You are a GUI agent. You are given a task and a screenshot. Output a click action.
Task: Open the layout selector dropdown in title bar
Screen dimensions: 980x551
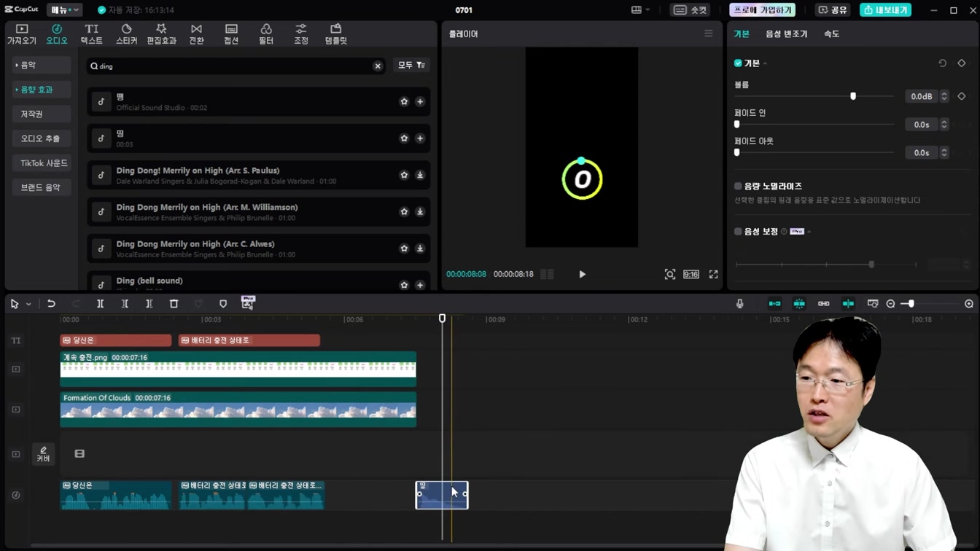pos(641,10)
